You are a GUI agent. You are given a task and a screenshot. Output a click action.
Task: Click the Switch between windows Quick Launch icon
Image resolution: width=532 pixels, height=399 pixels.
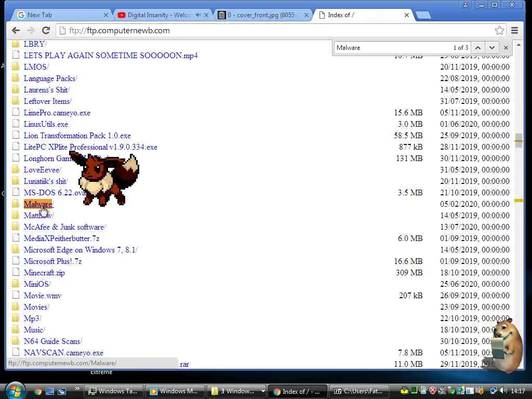point(62,391)
